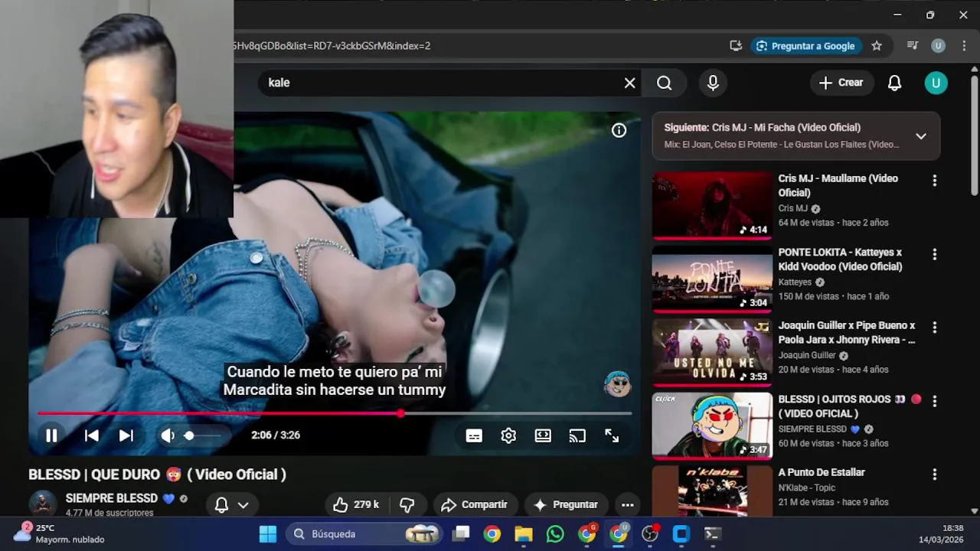The width and height of the screenshot is (980, 551).
Task: Mute the video volume
Action: 168,435
